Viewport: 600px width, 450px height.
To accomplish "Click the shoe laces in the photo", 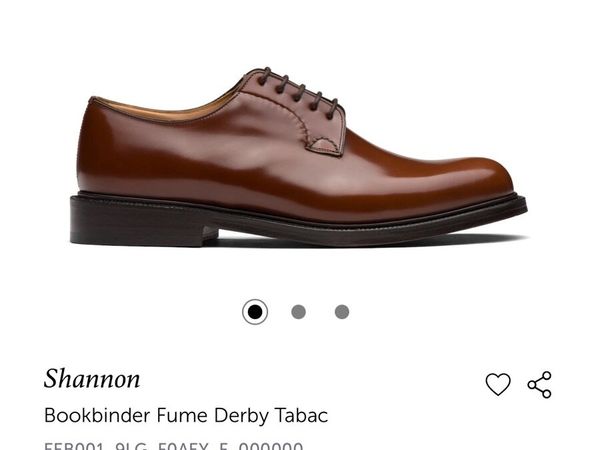I will click(297, 90).
